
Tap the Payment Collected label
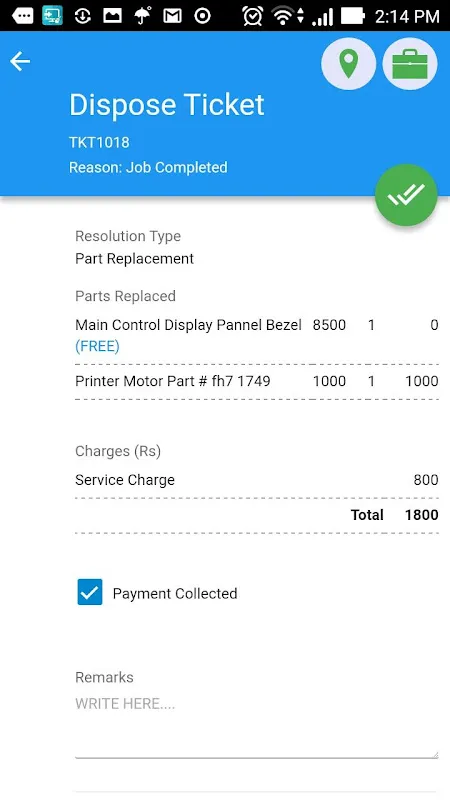coord(175,593)
